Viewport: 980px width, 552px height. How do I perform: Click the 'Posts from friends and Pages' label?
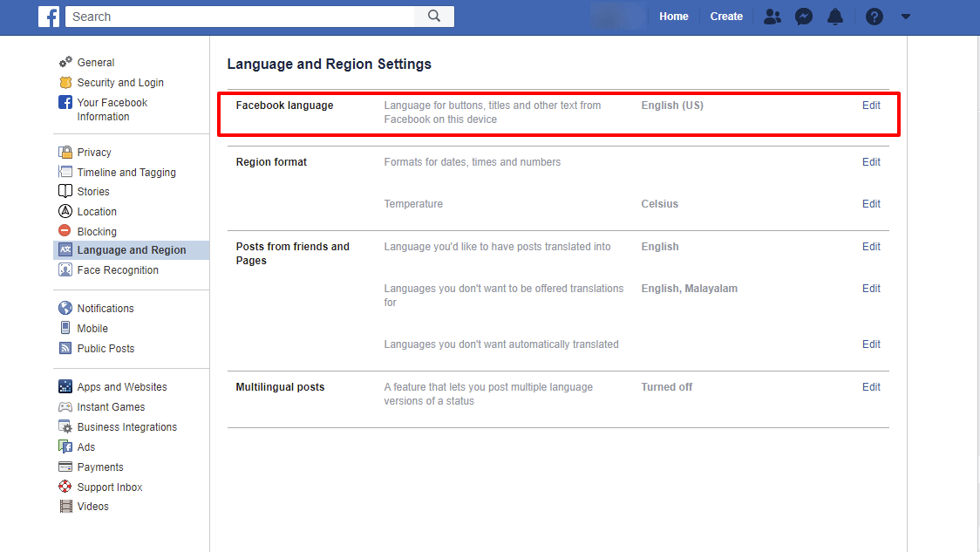pos(292,253)
